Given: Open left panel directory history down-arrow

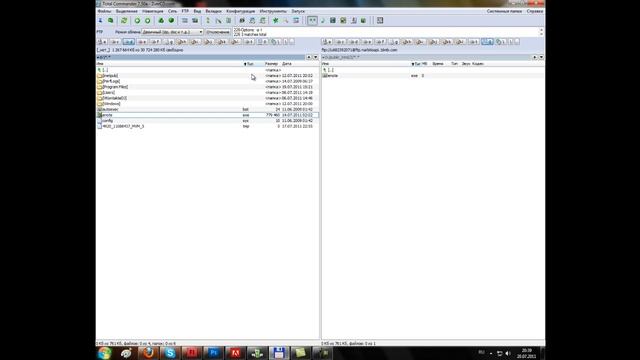Looking at the screenshot, I should 315,58.
